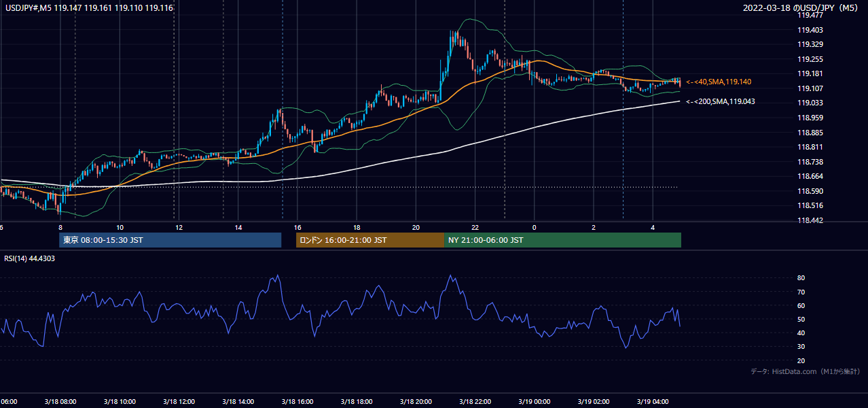Click the 3/18 18:00 time axis label

[356, 401]
